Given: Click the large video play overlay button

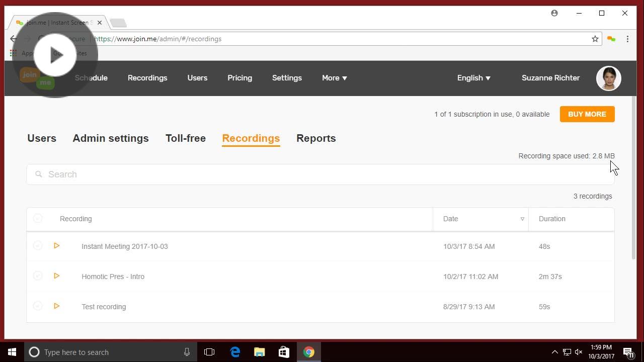Looking at the screenshot, I should click(x=55, y=55).
